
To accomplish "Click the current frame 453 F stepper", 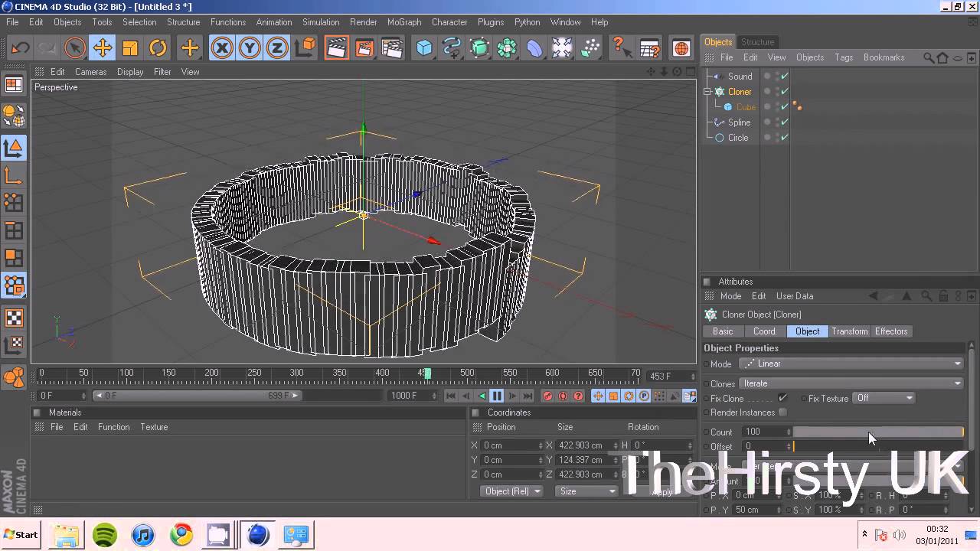I will click(692, 377).
